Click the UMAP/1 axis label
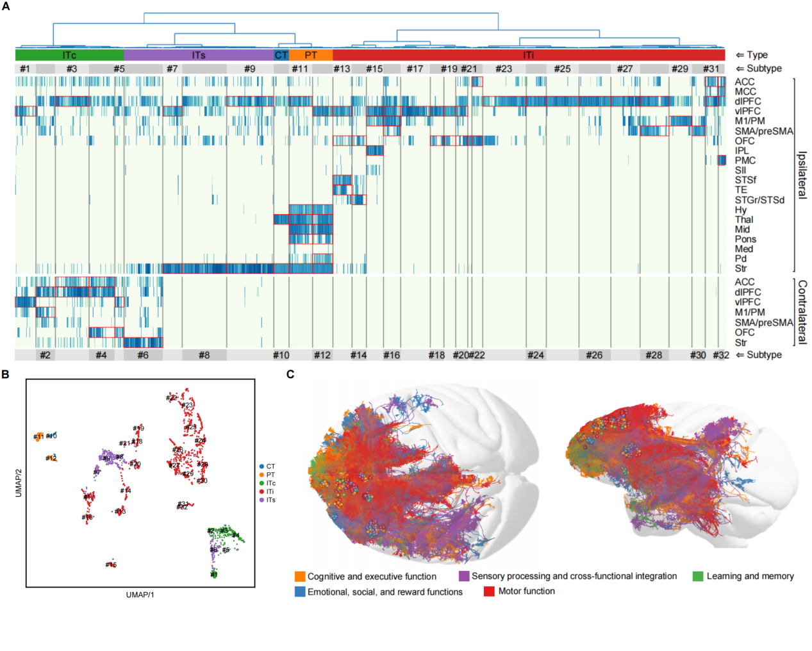The width and height of the screenshot is (812, 651). click(x=140, y=595)
